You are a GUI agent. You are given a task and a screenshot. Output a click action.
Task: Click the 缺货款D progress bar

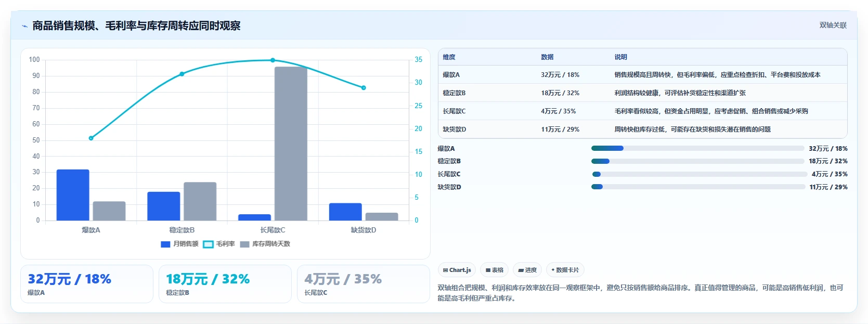698,187
